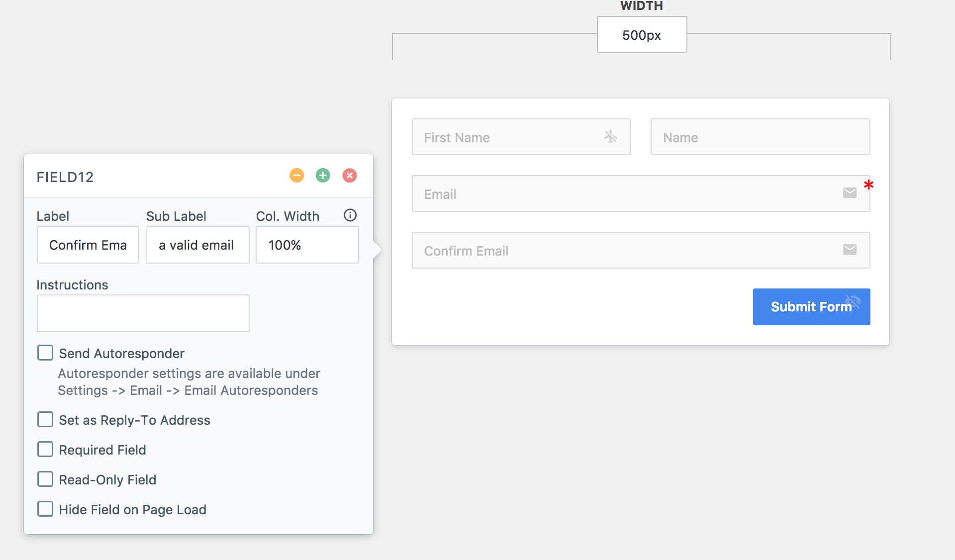Screen dimensions: 955x560
Task: Click the WIDTH heading text
Action: pyautogui.click(x=641, y=5)
